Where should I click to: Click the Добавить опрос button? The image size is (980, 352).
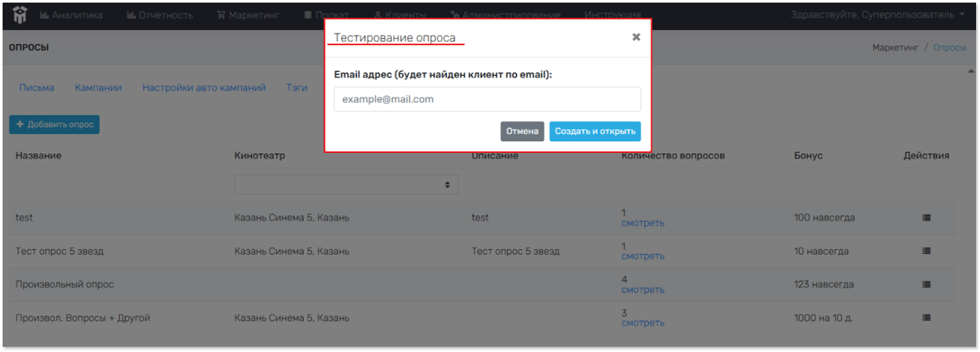(54, 125)
